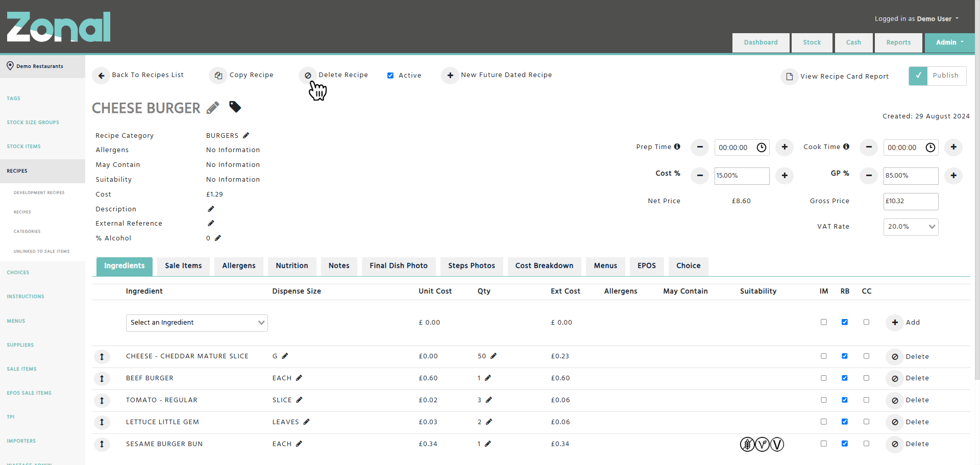
Task: Open the Select an Ingredient dropdown
Action: (197, 323)
